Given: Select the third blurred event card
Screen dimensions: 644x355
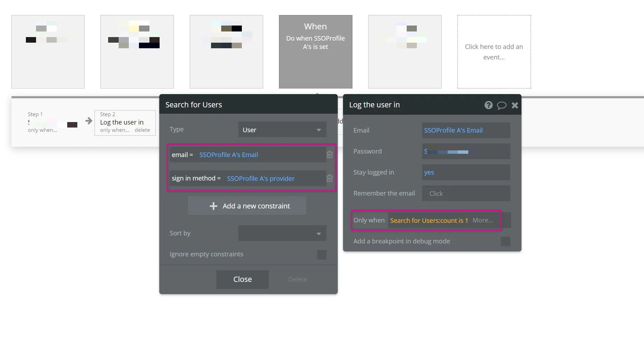Looking at the screenshot, I should click(x=226, y=52).
